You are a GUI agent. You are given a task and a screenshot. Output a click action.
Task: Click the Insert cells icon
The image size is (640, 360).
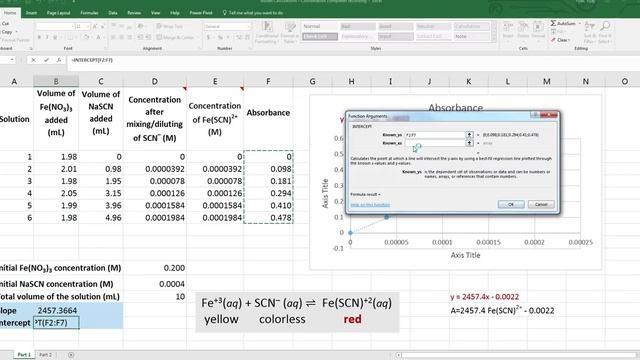tap(508, 28)
